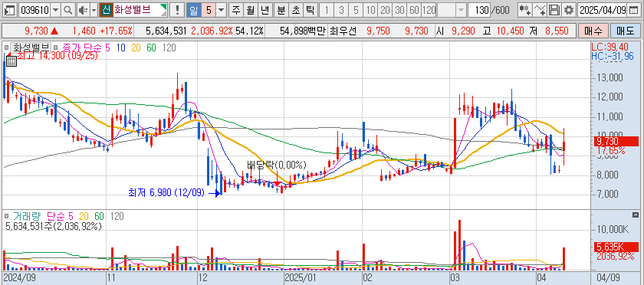The image size is (644, 285).
Task: Click the 5,634,531주(2,036,92%) volume label
Action: point(54,225)
